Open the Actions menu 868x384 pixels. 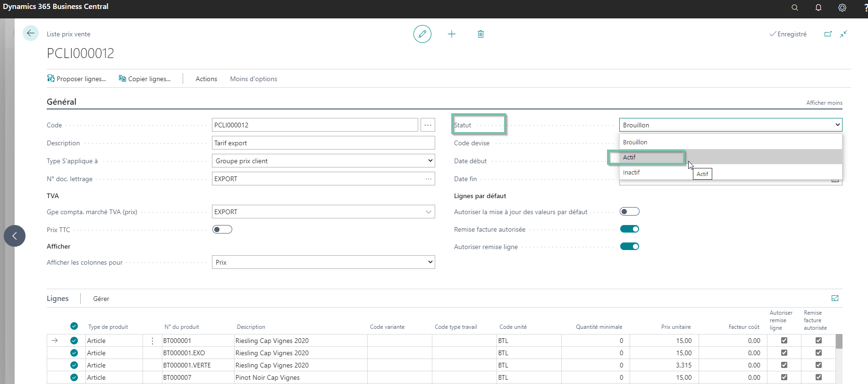pyautogui.click(x=206, y=79)
